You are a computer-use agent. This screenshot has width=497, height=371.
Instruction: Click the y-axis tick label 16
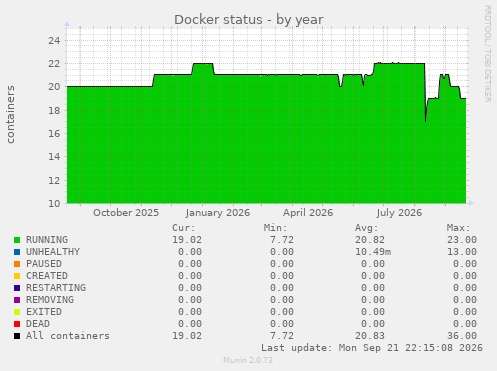[54, 134]
